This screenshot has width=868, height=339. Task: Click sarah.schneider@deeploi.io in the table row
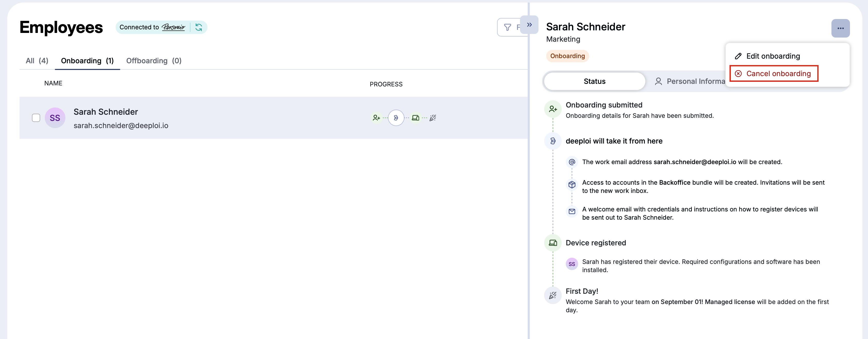[x=121, y=126]
